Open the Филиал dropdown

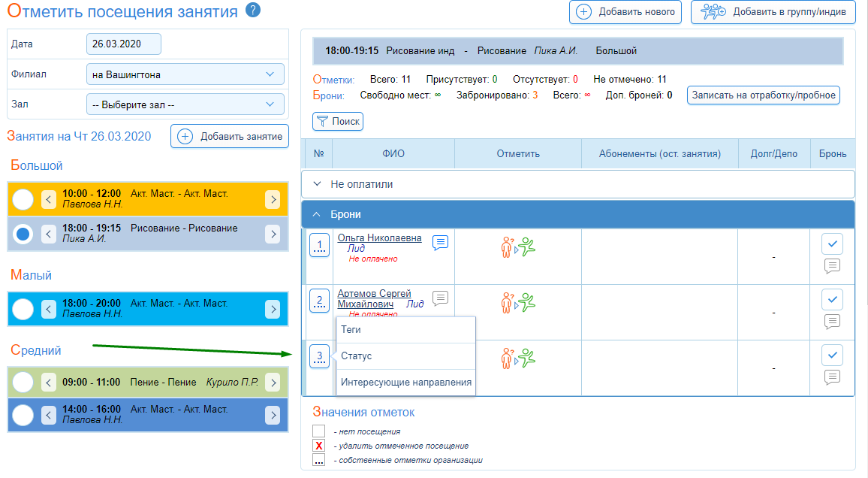[185, 74]
